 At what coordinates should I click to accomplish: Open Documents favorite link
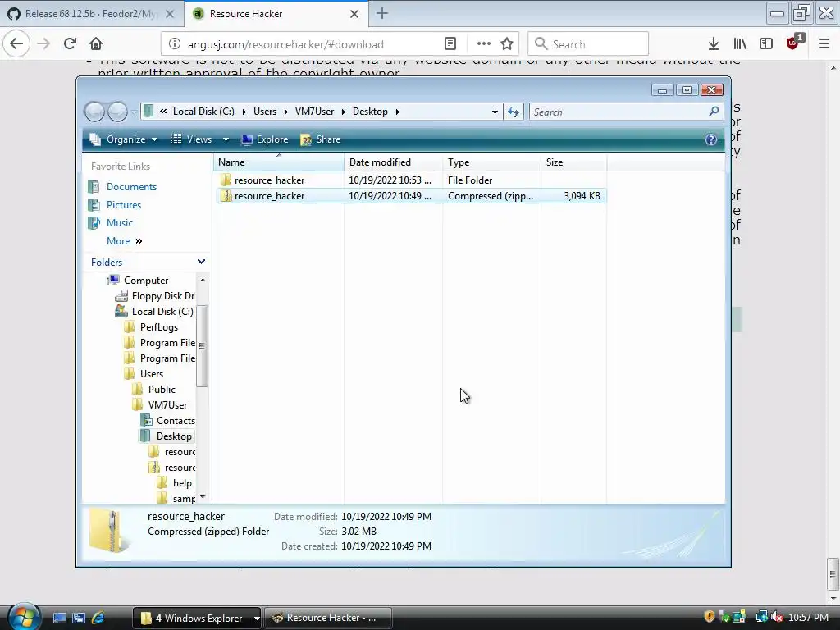[131, 187]
